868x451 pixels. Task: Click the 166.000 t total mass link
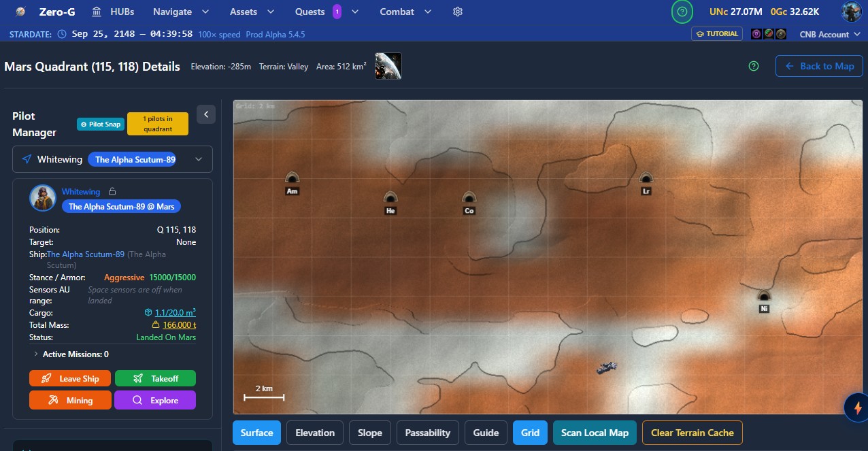(x=180, y=325)
